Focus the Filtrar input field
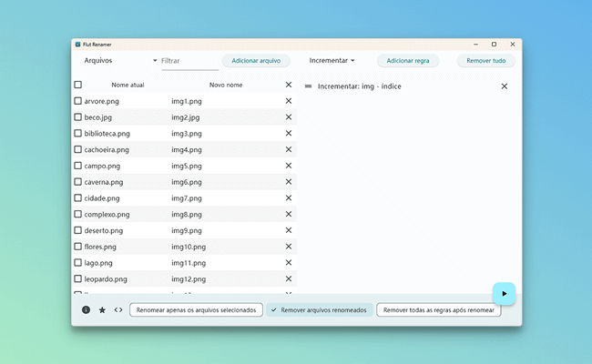The height and width of the screenshot is (364, 592). (x=190, y=61)
